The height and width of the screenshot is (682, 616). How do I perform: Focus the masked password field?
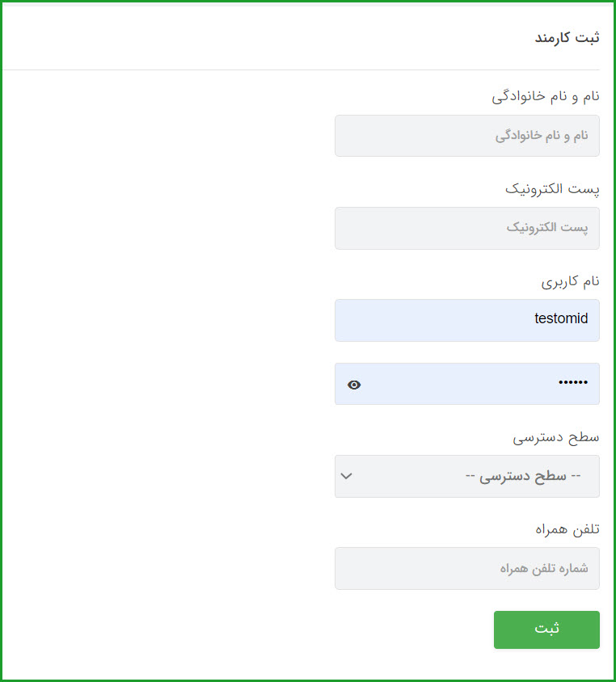pyautogui.click(x=466, y=384)
